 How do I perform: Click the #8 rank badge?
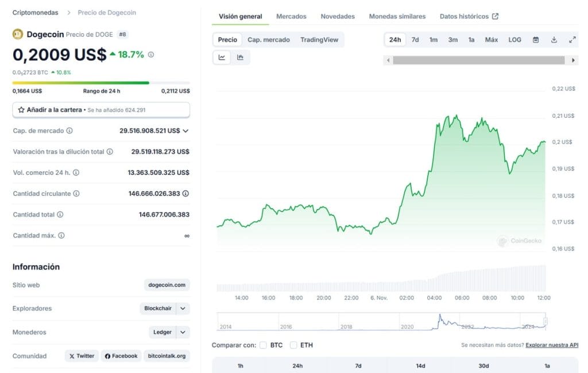[123, 34]
